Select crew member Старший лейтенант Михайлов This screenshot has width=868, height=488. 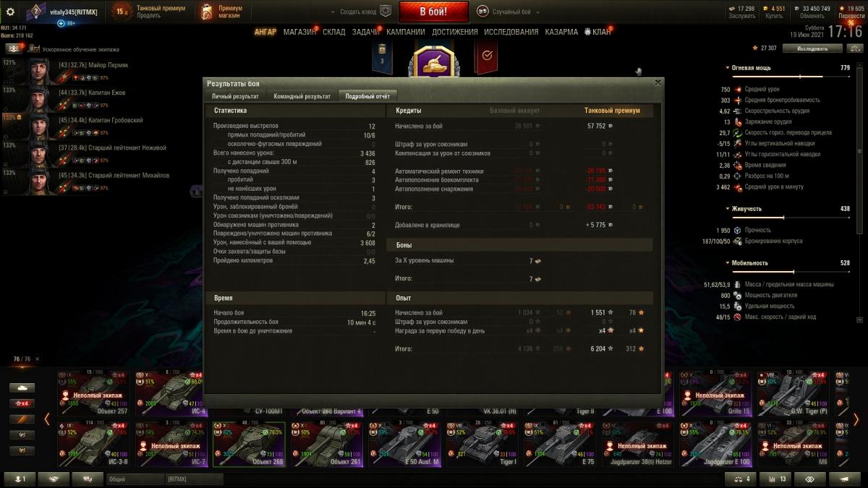click(x=87, y=181)
